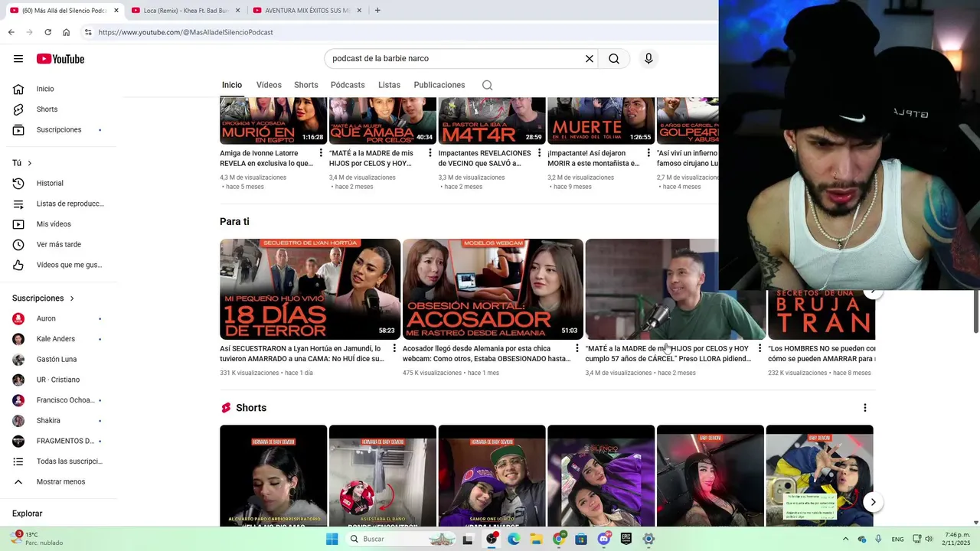
Task: Start voice search with the microphone
Action: point(648,59)
